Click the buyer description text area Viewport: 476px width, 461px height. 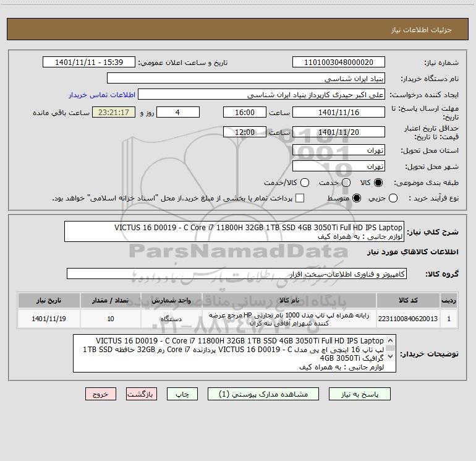point(234,353)
